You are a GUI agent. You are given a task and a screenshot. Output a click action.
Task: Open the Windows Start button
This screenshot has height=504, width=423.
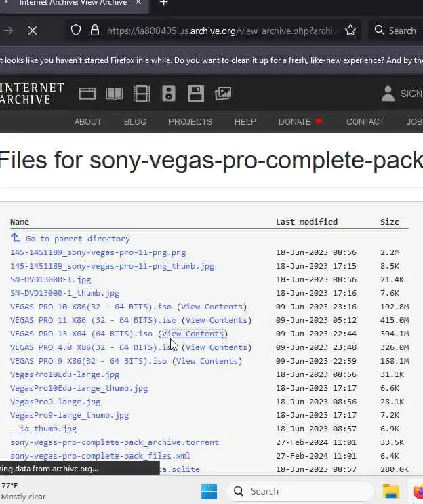click(x=209, y=491)
